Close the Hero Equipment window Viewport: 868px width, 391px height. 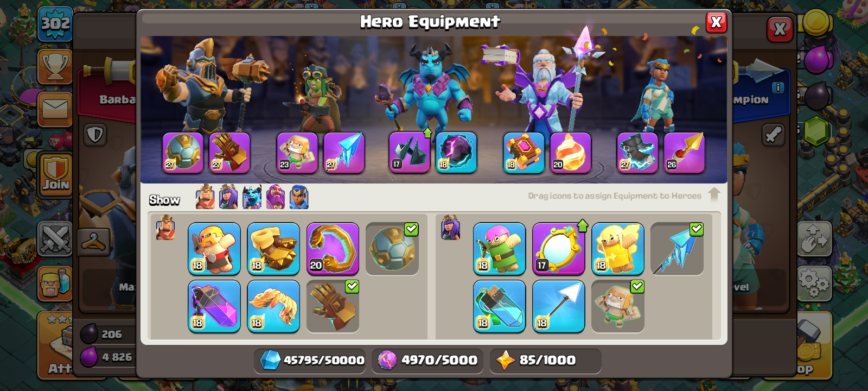(716, 22)
